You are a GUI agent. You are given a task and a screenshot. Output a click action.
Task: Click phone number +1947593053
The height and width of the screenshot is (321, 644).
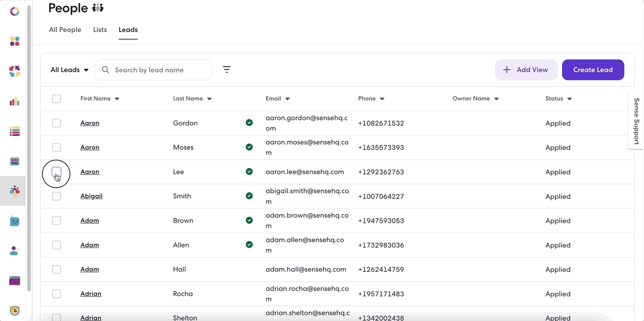(381, 221)
